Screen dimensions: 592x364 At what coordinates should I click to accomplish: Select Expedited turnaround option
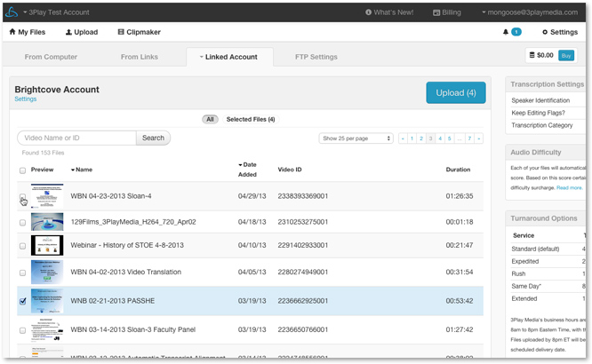[x=524, y=261]
